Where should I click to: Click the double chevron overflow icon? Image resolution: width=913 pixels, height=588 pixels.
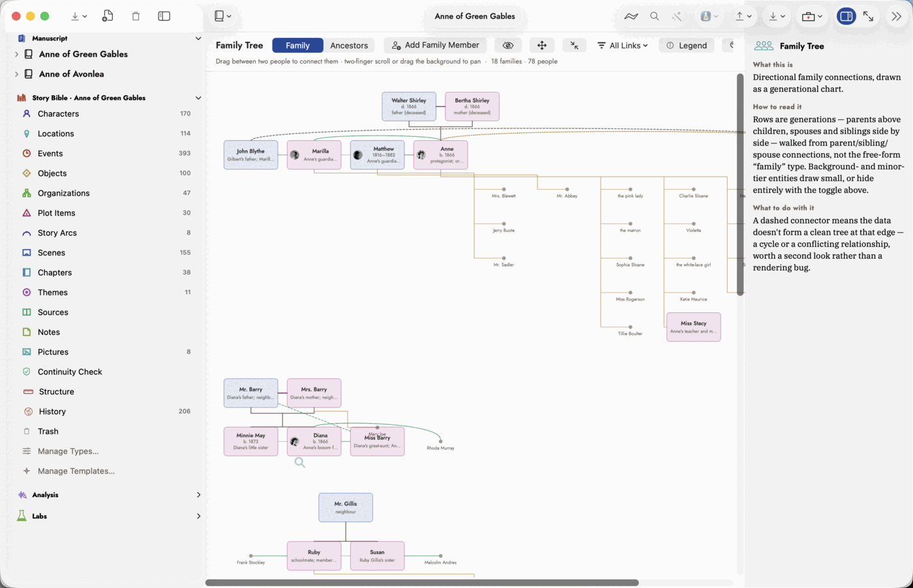[897, 16]
